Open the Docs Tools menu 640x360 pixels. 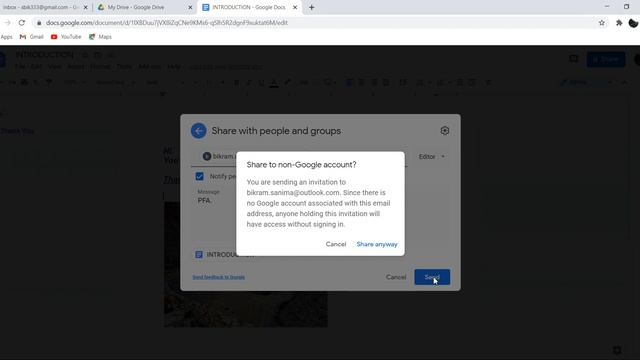(124, 67)
